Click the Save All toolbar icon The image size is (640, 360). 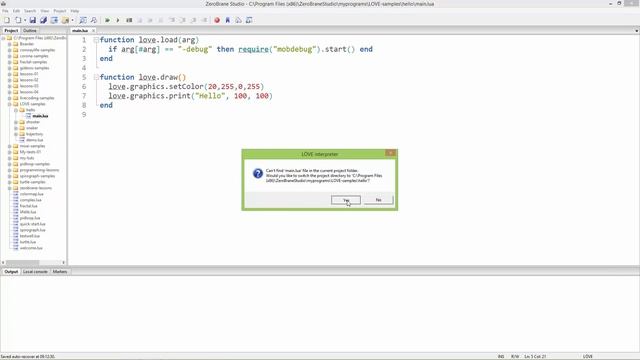click(43, 20)
